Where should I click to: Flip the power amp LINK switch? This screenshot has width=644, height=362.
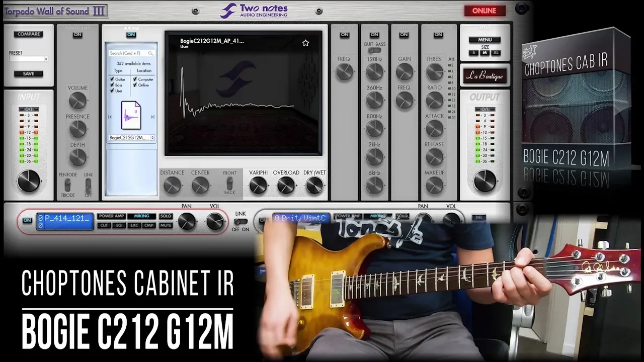(89, 185)
